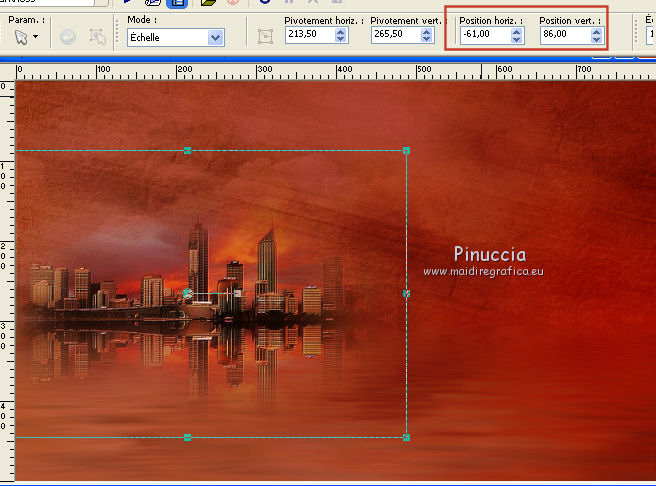Decrease Pivotement horiz. with down arrow
The height and width of the screenshot is (486, 656).
click(x=341, y=38)
